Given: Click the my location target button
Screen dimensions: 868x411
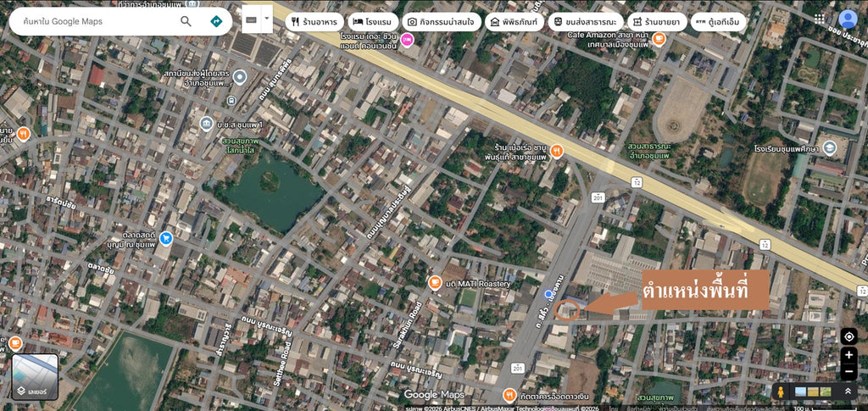Looking at the screenshot, I should click(849, 336).
